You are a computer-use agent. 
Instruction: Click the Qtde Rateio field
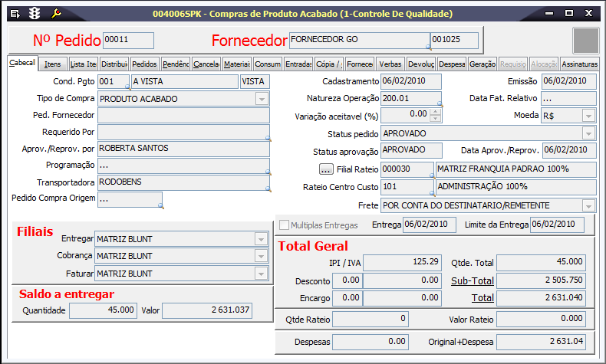tap(371, 320)
